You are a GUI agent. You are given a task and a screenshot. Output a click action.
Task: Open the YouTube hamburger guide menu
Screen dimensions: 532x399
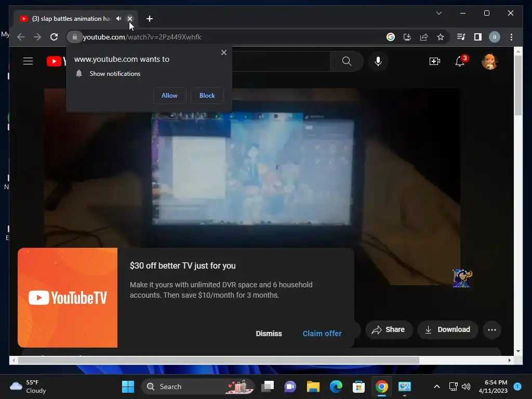tap(28, 61)
